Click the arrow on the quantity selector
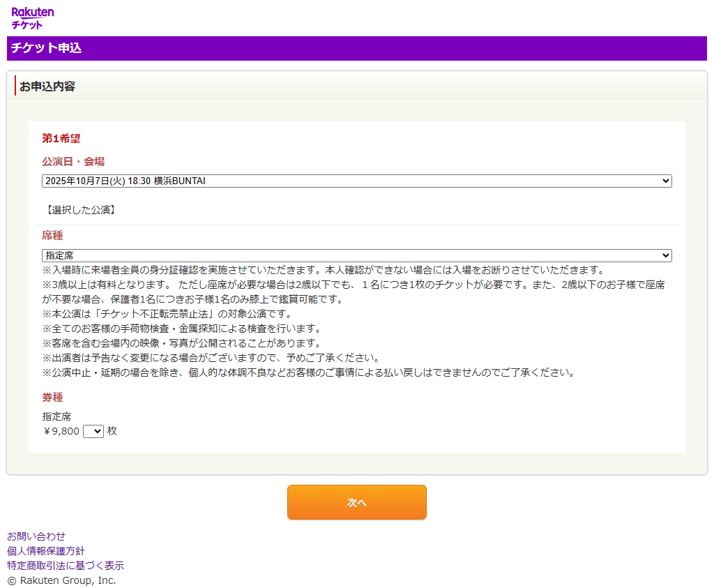Viewport: 714px width, 588px height. pyautogui.click(x=98, y=431)
